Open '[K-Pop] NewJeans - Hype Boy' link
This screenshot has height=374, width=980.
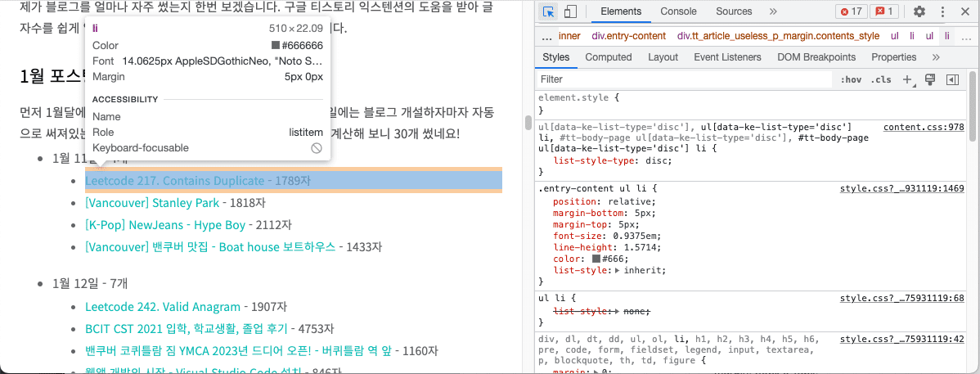coord(166,224)
